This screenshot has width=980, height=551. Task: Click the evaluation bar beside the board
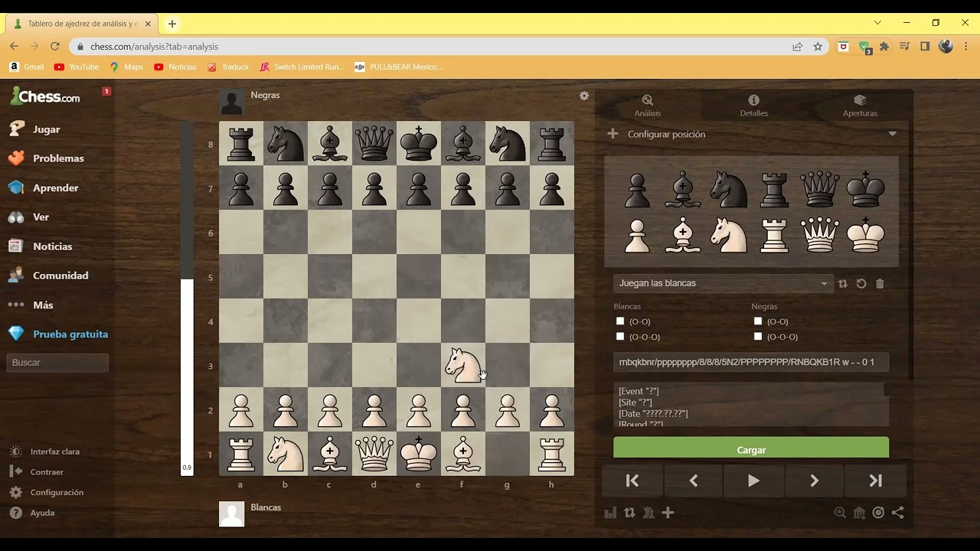(x=187, y=298)
